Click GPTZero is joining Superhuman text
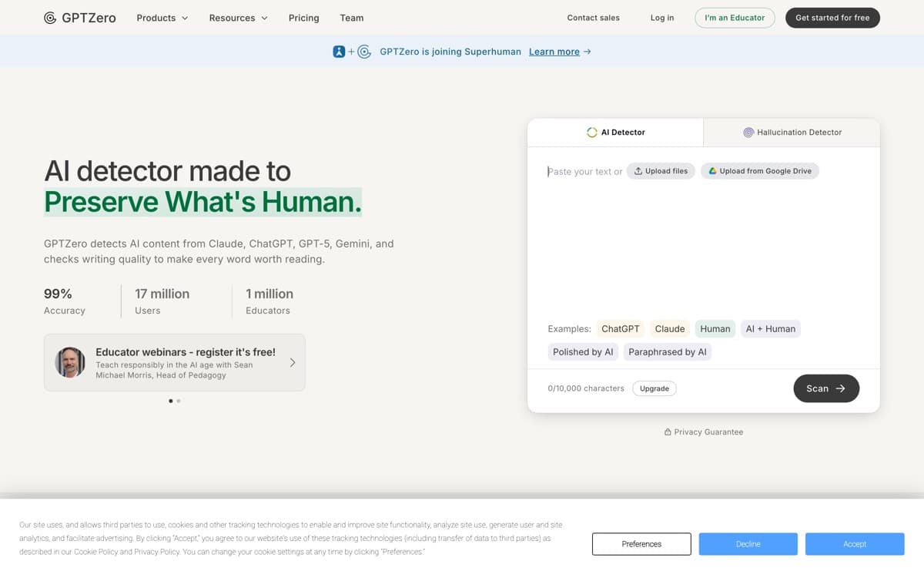 (450, 52)
